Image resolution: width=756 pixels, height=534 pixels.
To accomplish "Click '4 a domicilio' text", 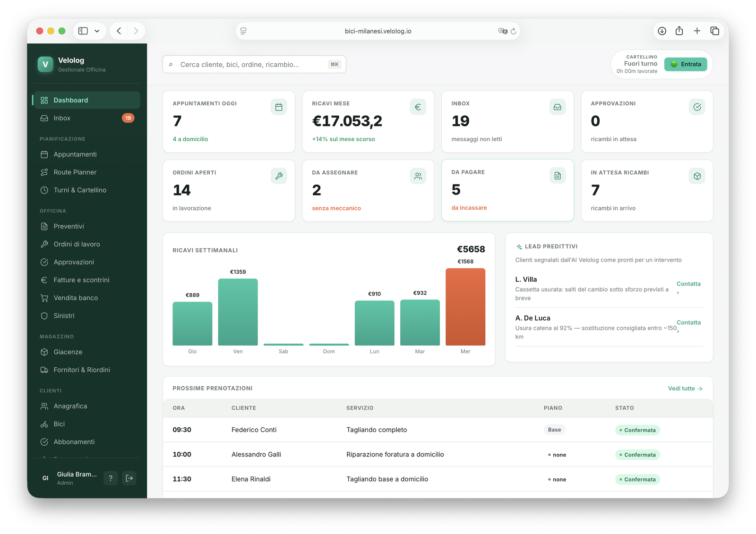I will [x=190, y=139].
